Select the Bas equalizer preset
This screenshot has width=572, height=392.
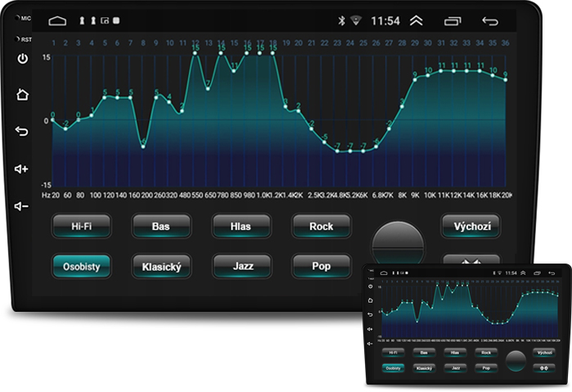(x=161, y=226)
